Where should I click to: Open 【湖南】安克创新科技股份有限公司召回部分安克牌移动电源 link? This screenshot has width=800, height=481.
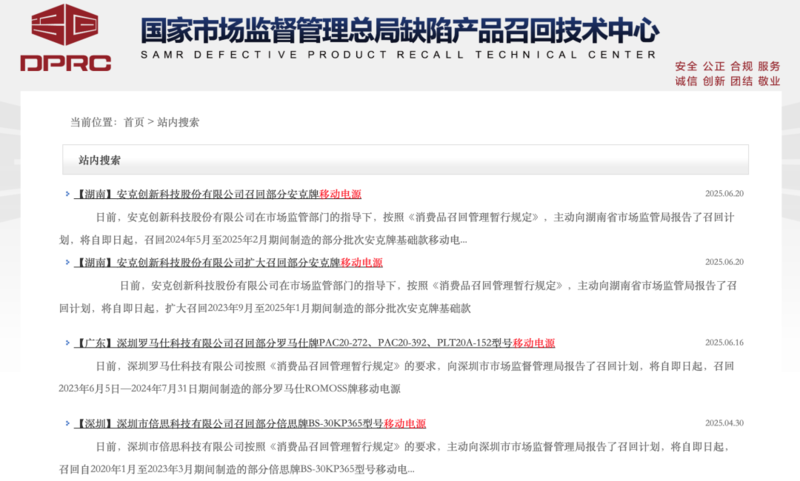[x=218, y=194]
